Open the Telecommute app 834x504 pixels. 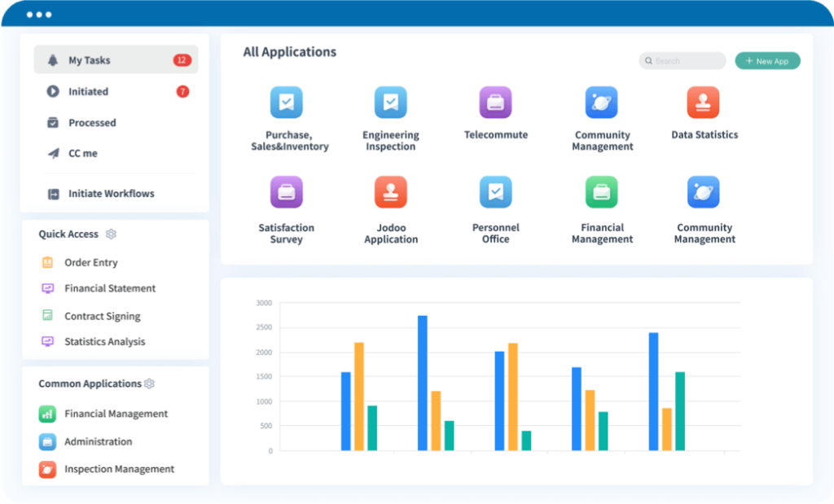click(x=495, y=102)
